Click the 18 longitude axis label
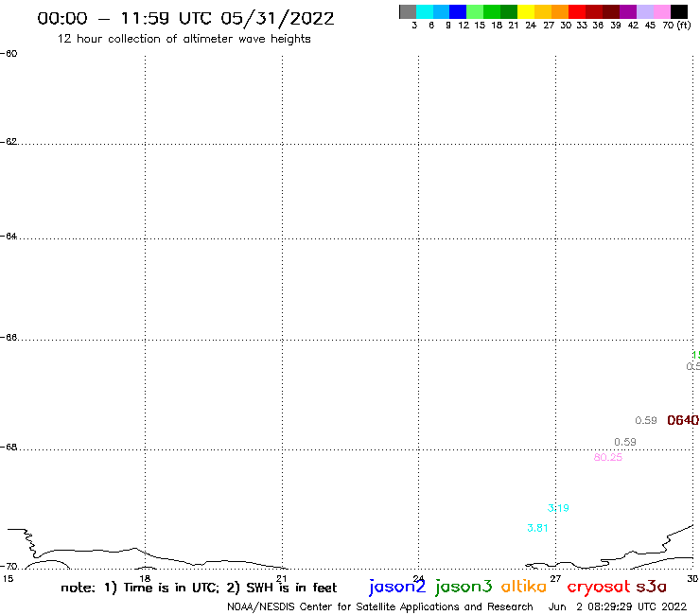The height and width of the screenshot is (615, 700). click(x=145, y=579)
